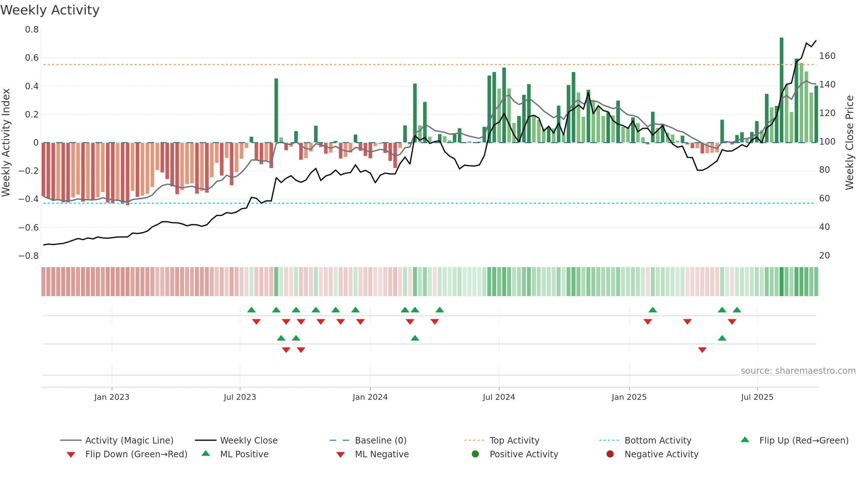868x488 pixels.
Task: Click ML positive marker in early 2024
Action: [x=415, y=338]
